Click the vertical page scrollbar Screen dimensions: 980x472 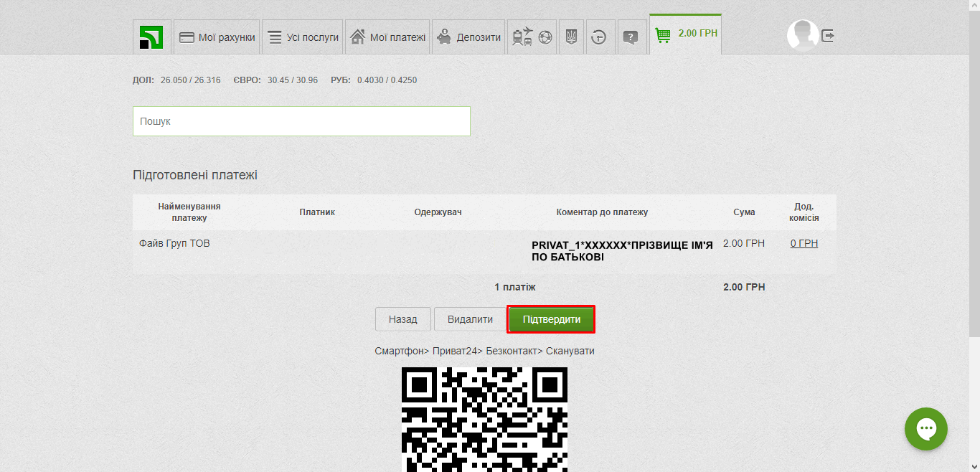click(974, 172)
